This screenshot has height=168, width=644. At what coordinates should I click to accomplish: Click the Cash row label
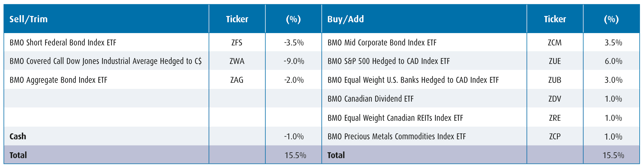[x=18, y=136]
